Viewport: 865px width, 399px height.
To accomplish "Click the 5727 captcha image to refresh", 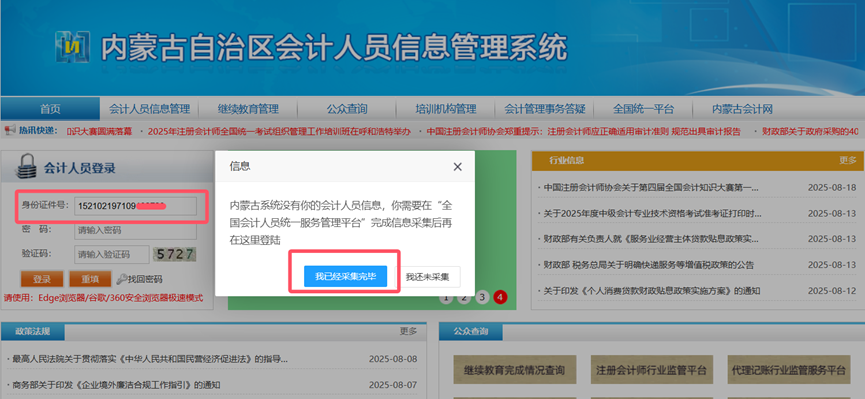I will tap(175, 254).
